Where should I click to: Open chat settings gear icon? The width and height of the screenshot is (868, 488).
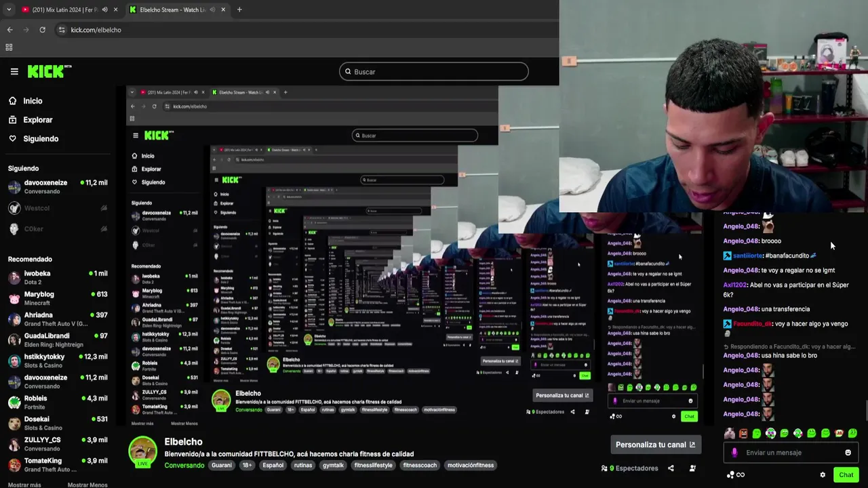pyautogui.click(x=823, y=475)
